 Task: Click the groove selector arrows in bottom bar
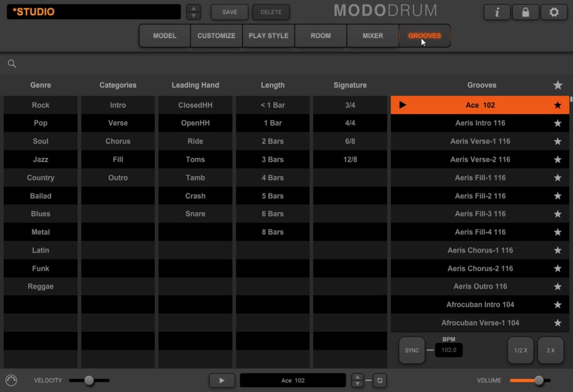coord(357,380)
